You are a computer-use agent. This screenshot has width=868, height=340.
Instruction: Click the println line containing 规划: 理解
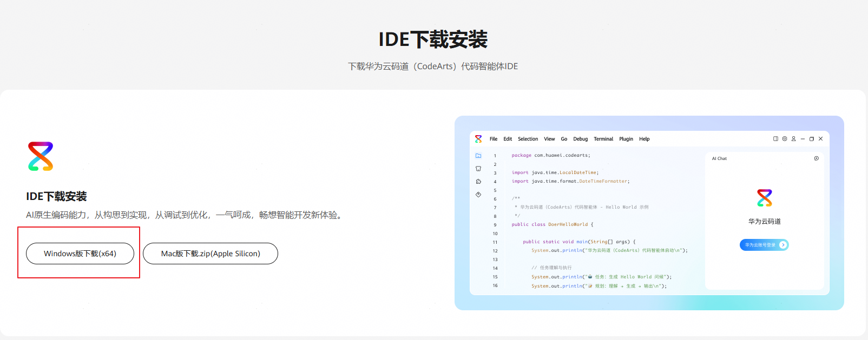(599, 286)
